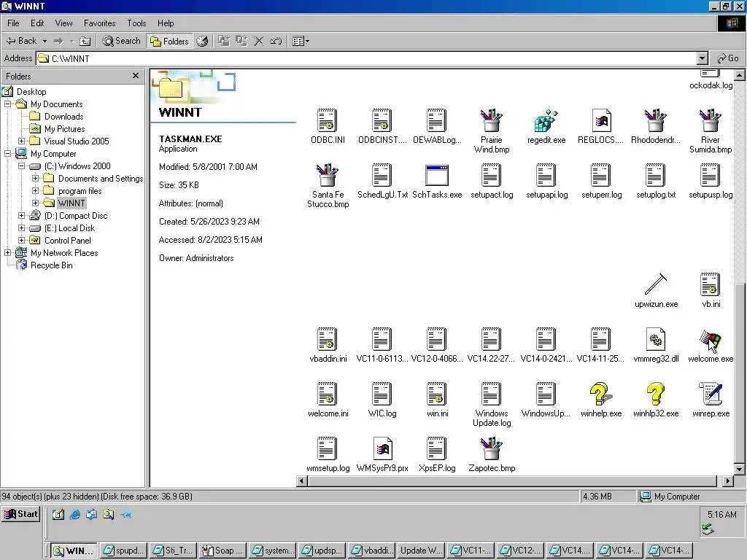Select the OEWABLog file icon
747x560 pixels.
(436, 120)
